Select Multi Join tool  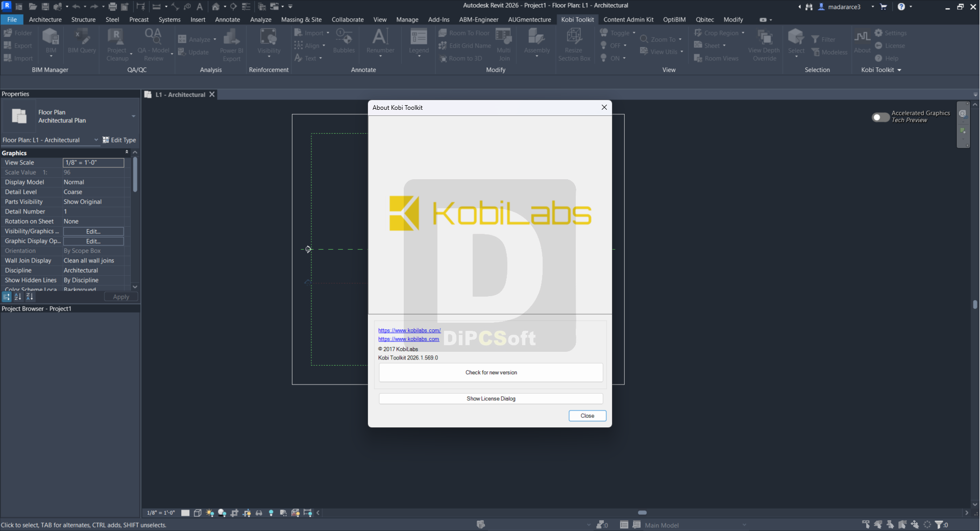click(x=504, y=44)
